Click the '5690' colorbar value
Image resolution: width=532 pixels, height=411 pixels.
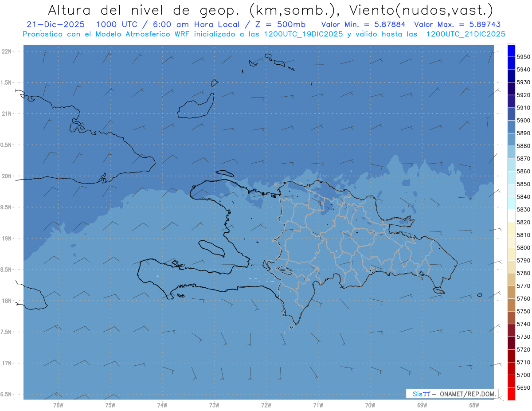pyautogui.click(x=523, y=388)
